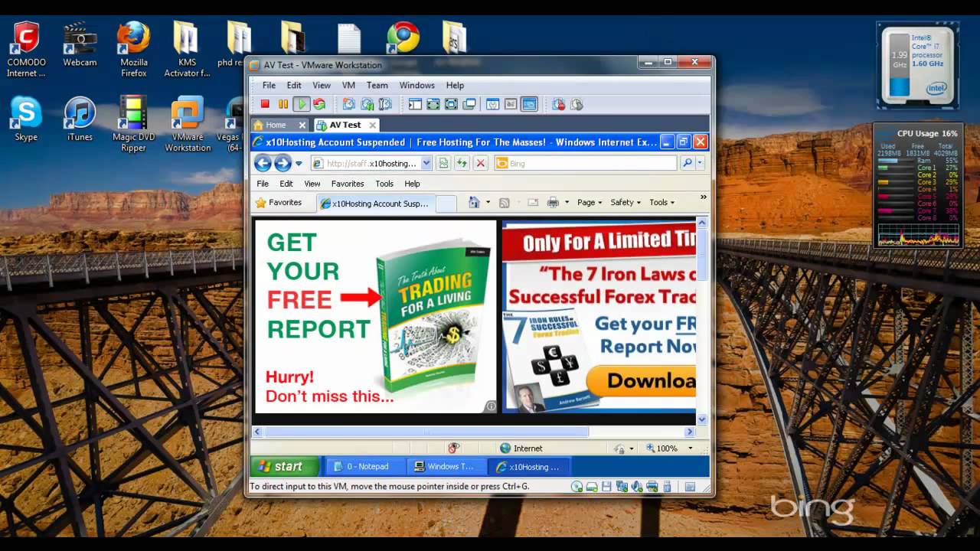980x551 pixels.
Task: Open the Favorites star button
Action: pos(279,203)
